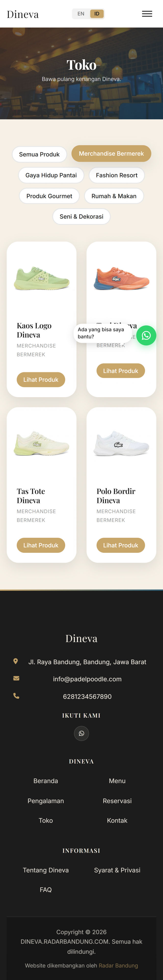Filter by Fashion Resort category
The image size is (163, 980).
117,175
